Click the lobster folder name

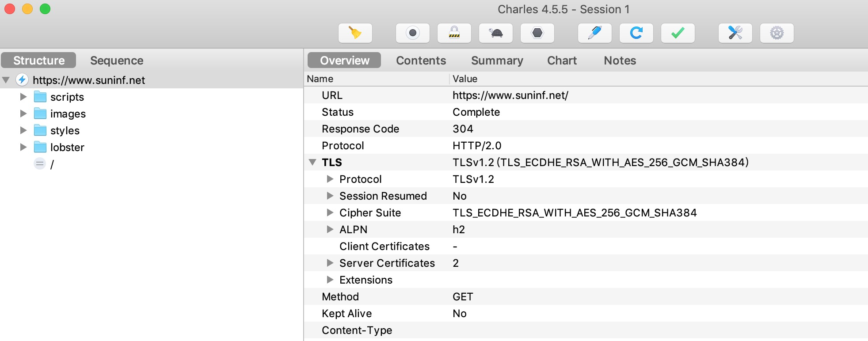[x=67, y=148]
